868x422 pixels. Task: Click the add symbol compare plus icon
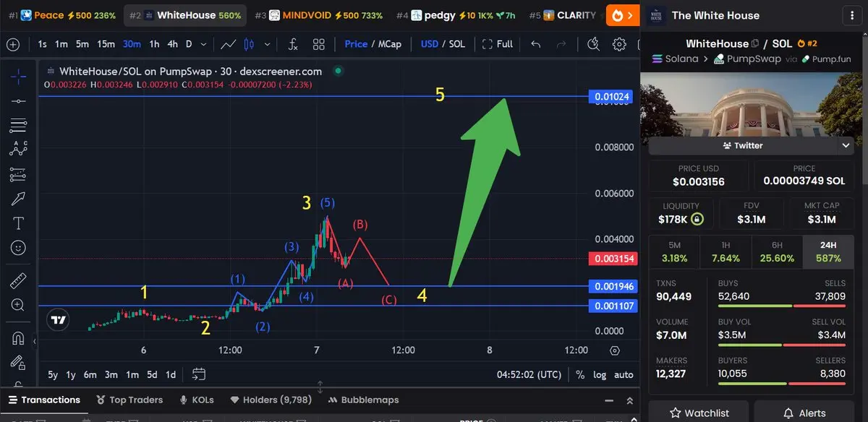(x=12, y=44)
